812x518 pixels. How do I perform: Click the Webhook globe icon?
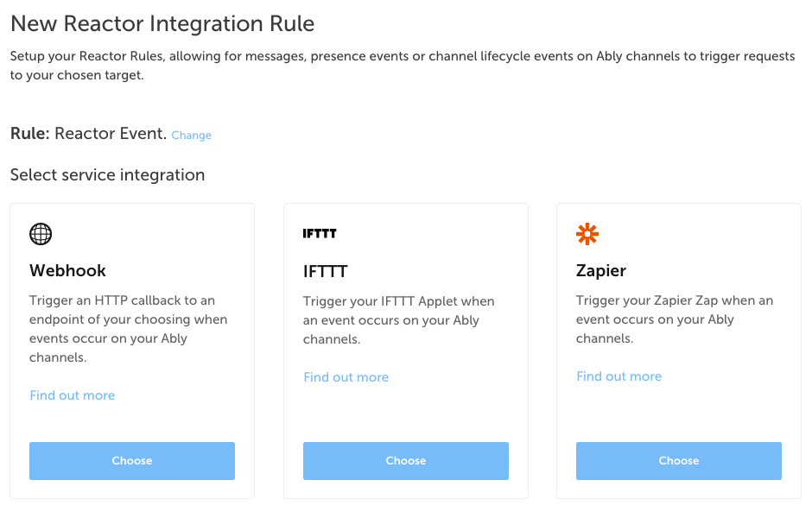pyautogui.click(x=41, y=234)
